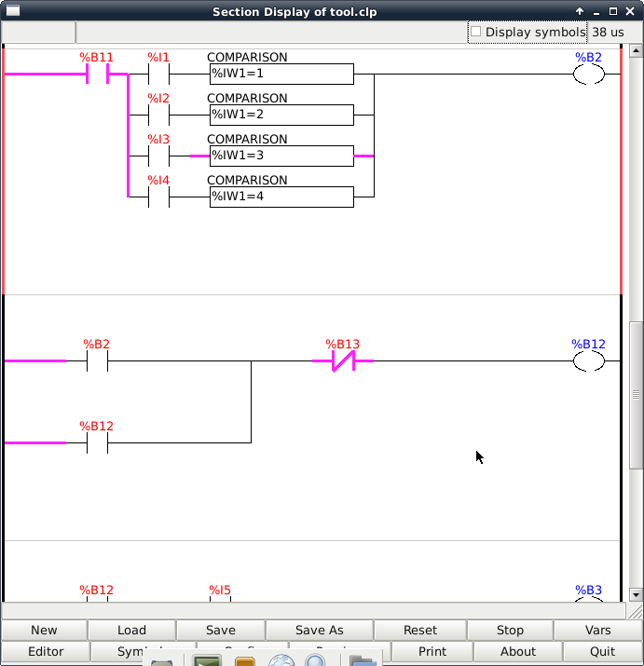Click the scrollbar up arrow
This screenshot has height=666, width=644.
pos(636,51)
